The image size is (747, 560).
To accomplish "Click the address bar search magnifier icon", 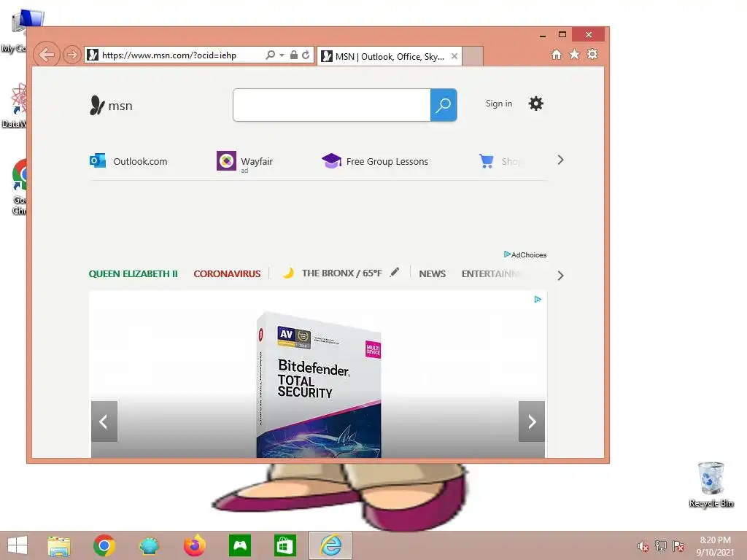I will coord(270,55).
